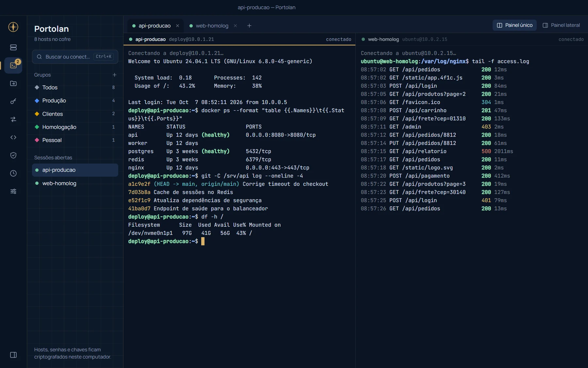Click the Portolan compass logo icon
Screen dimensions: 588x368
(x=13, y=27)
